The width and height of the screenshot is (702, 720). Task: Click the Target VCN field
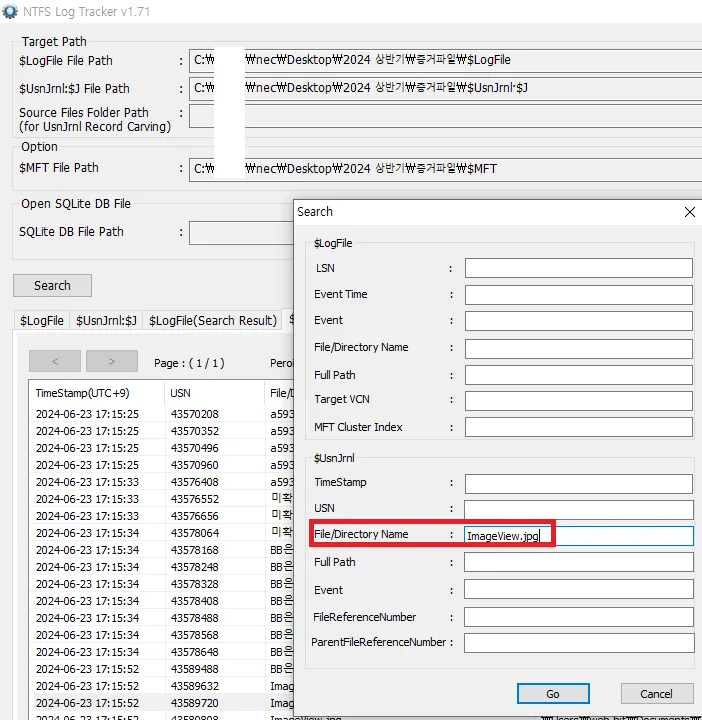click(578, 400)
